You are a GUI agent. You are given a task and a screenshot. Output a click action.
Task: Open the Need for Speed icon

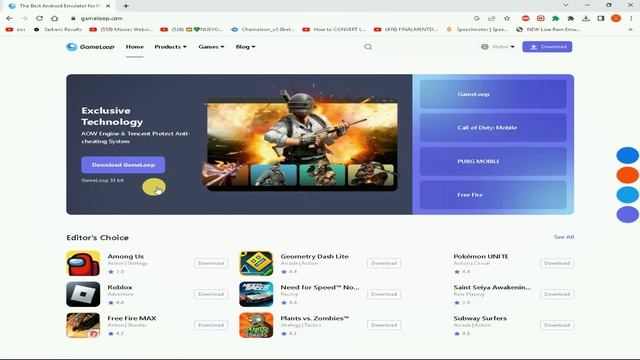tap(256, 294)
